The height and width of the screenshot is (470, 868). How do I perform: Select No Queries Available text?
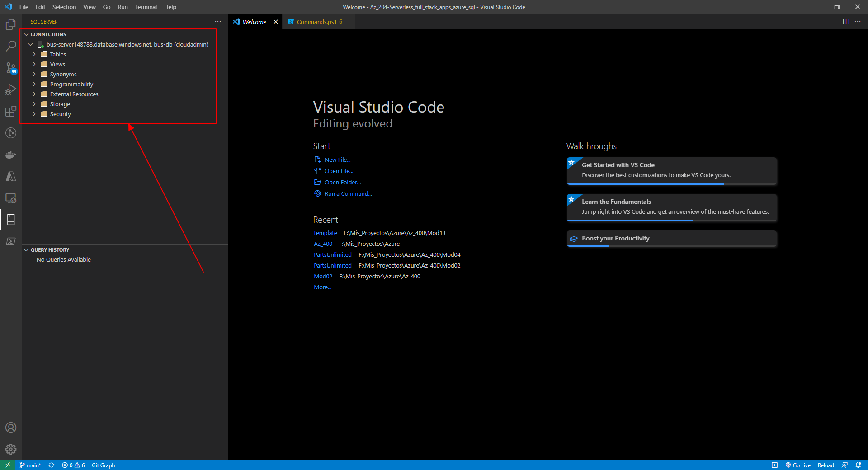coord(64,259)
